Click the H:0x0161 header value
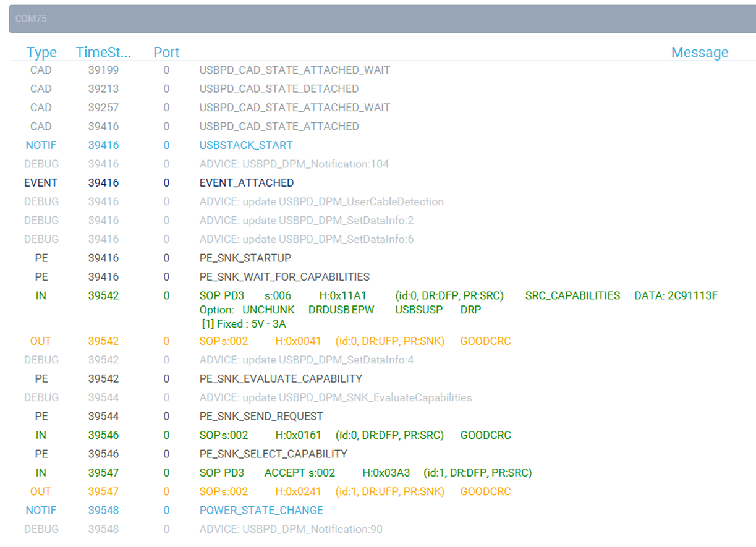756x547 pixels. pyautogui.click(x=299, y=435)
